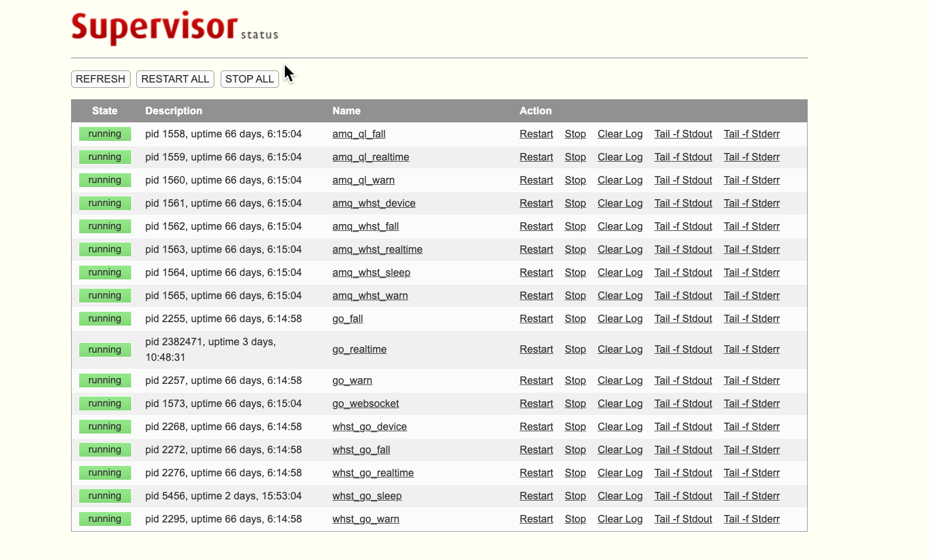
Task: Clear log for amq_ql_fall
Action: (620, 134)
